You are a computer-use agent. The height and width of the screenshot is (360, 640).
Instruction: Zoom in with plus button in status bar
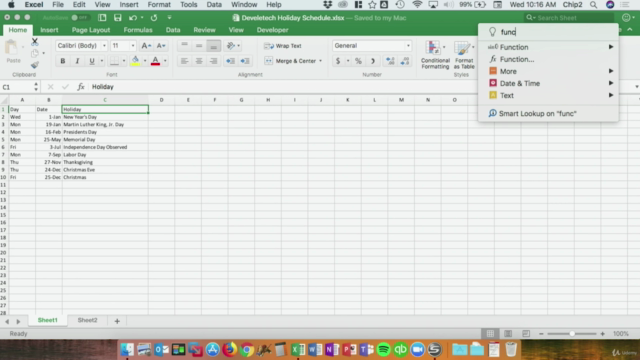click(602, 333)
